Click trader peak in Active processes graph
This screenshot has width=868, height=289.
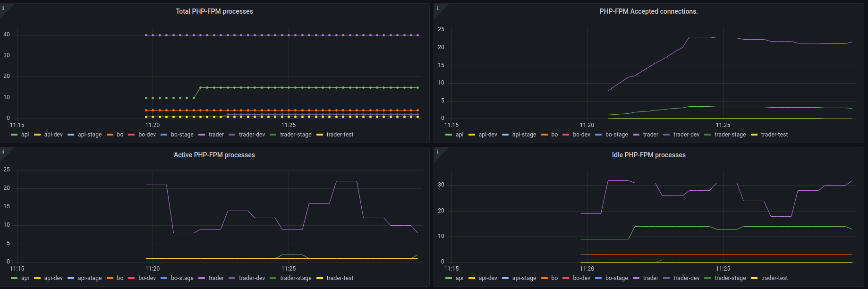pyautogui.click(x=346, y=181)
